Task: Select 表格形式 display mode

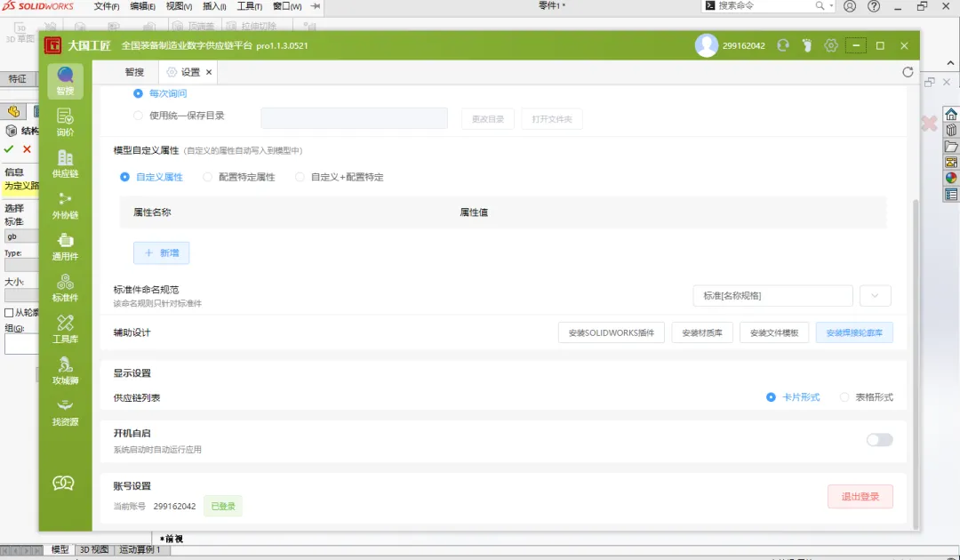Action: (844, 397)
